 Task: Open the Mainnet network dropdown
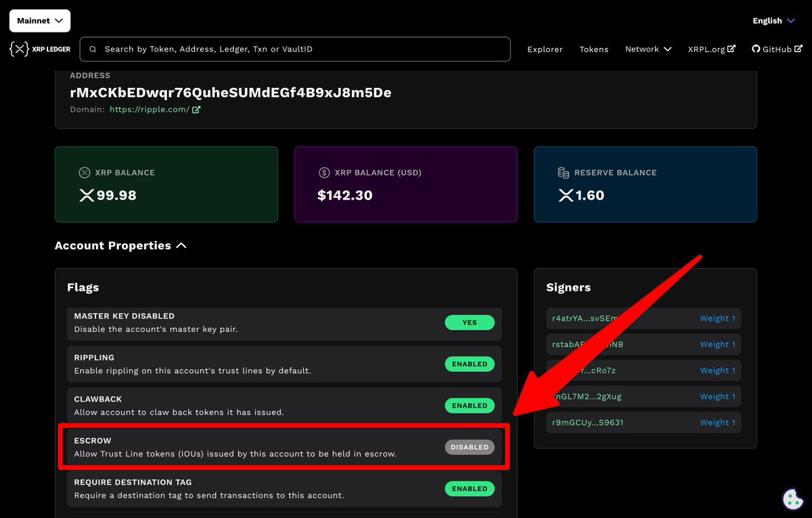click(39, 21)
